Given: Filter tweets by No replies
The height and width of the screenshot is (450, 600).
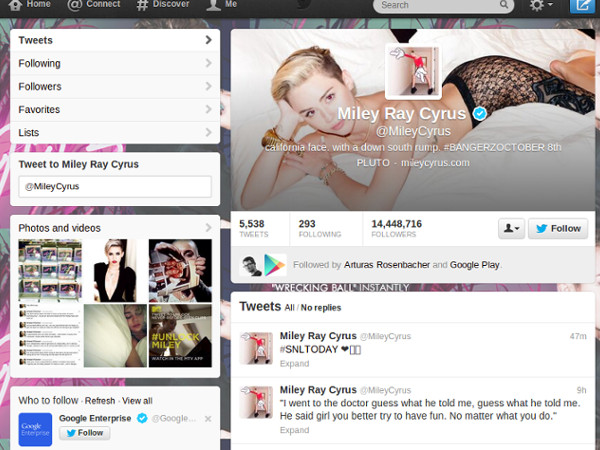Looking at the screenshot, I should 321,308.
